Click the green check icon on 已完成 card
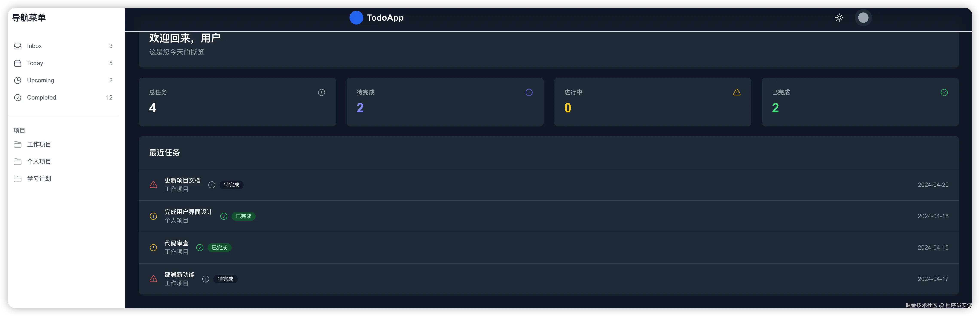This screenshot has height=316, width=980. click(944, 92)
